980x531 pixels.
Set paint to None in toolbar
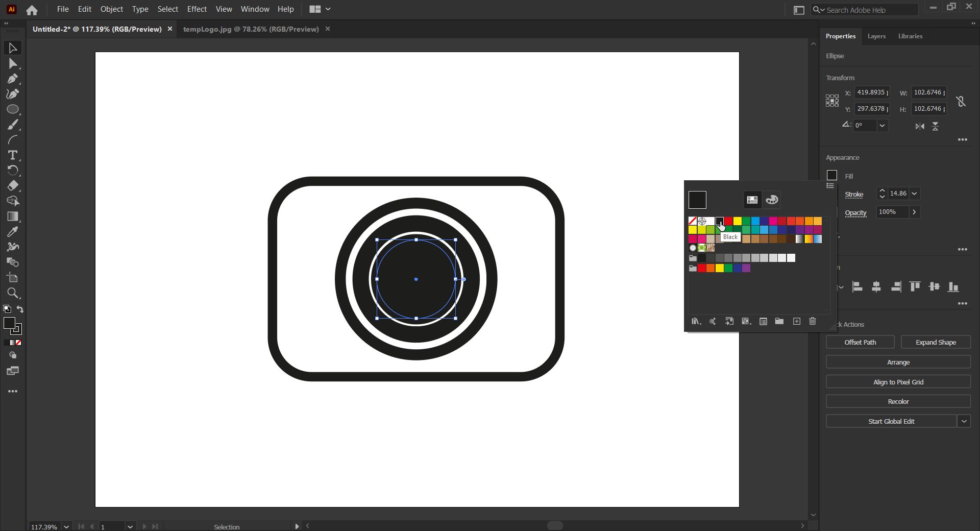pos(18,343)
